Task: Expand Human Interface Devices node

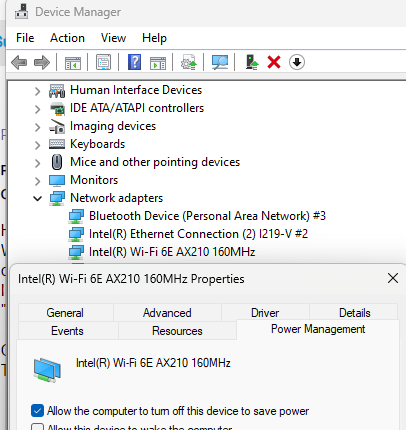Action: point(37,91)
